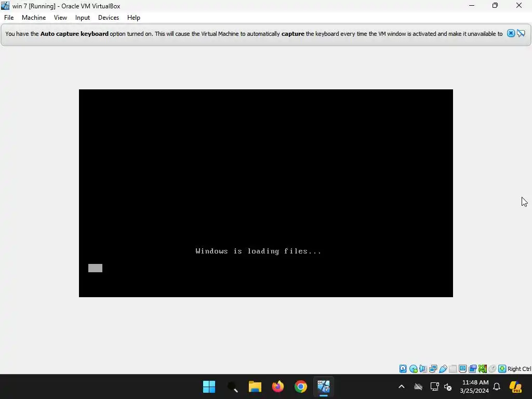Screen dimensions: 532x399
Task: Open the notification bell
Action: point(497,387)
